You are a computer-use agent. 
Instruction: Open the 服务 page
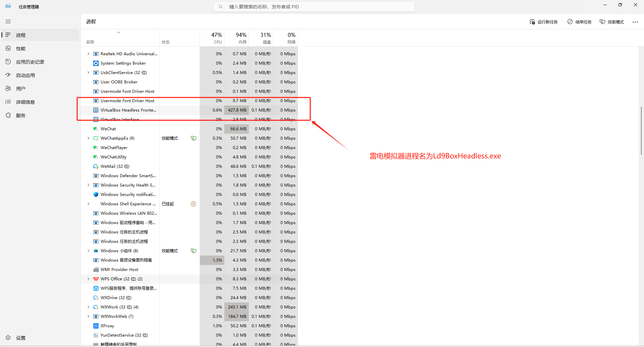[x=40, y=116]
